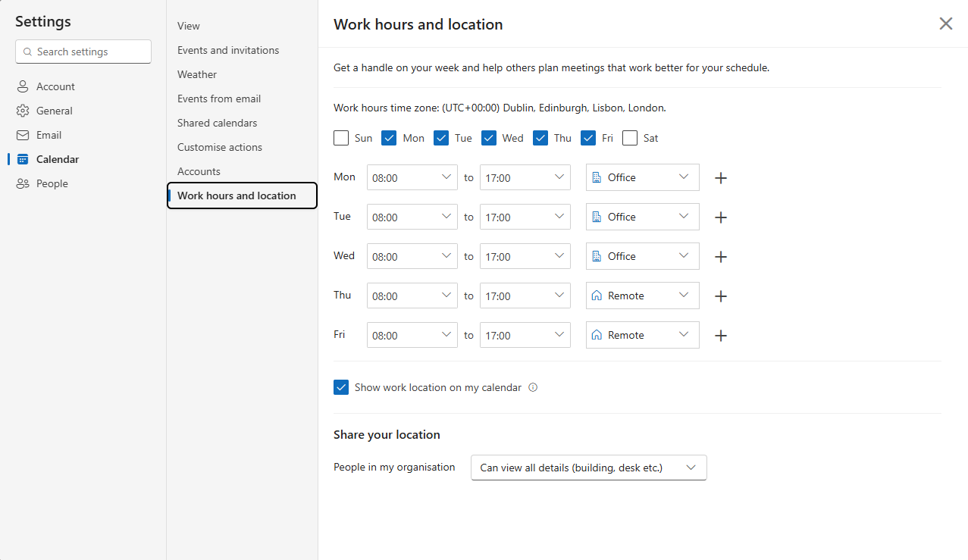Select Work hours and location item

[x=242, y=196]
